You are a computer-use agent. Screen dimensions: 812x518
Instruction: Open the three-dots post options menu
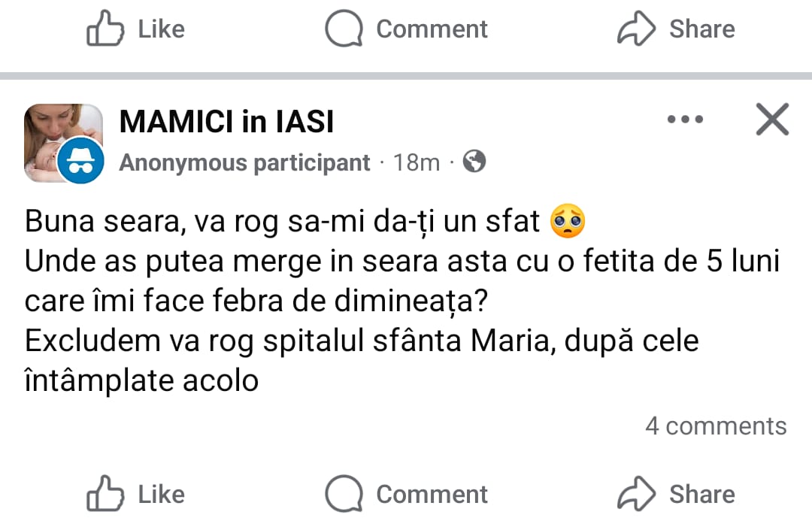pyautogui.click(x=685, y=120)
